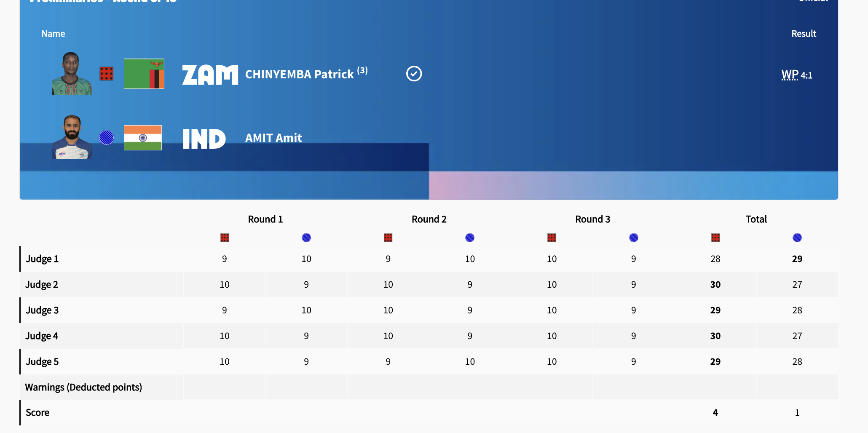Screen dimensions: 868x433
Task: Click red corner icon next to Chinyemba photo
Action: (x=106, y=74)
